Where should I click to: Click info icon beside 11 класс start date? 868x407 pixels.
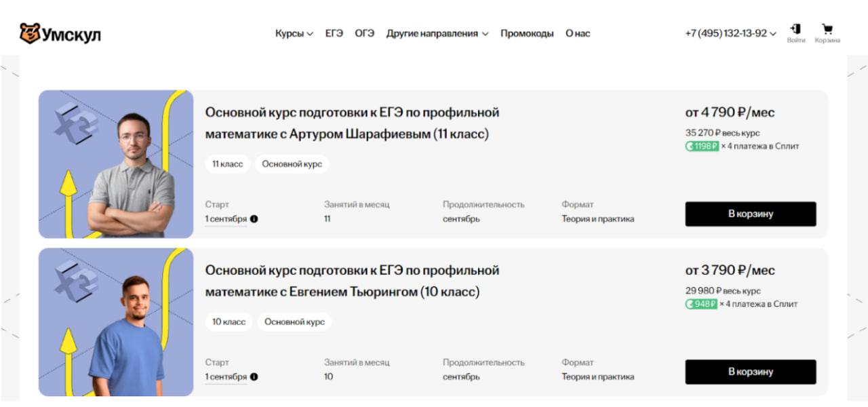pos(254,219)
